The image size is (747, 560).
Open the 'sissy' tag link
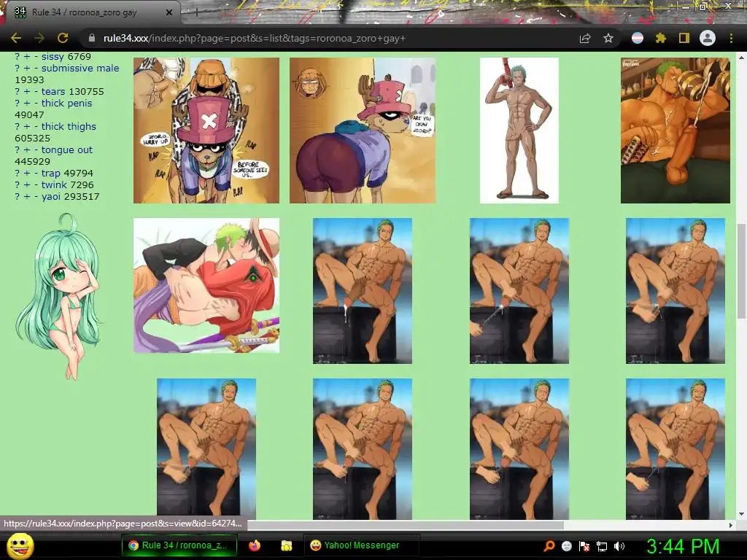pos(53,57)
